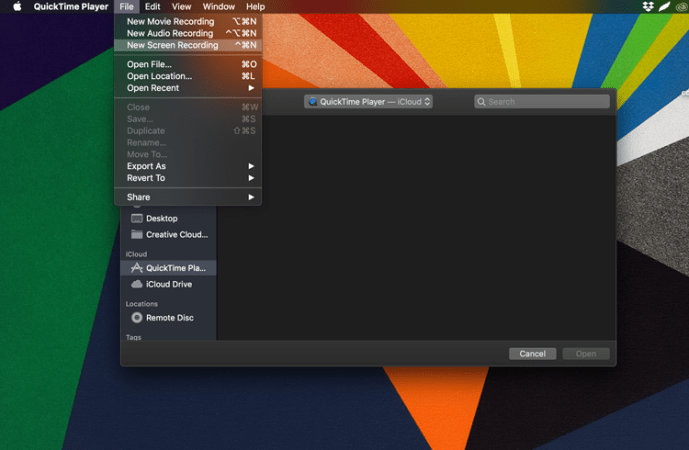Expand the Share submenu arrow
689x450 pixels.
[251, 197]
